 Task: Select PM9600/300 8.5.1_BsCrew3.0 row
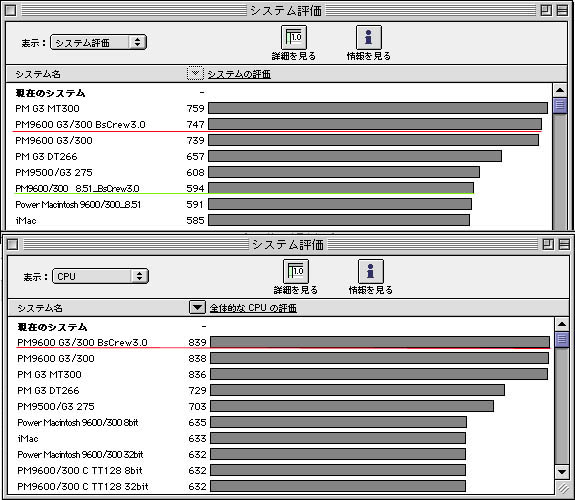279,189
